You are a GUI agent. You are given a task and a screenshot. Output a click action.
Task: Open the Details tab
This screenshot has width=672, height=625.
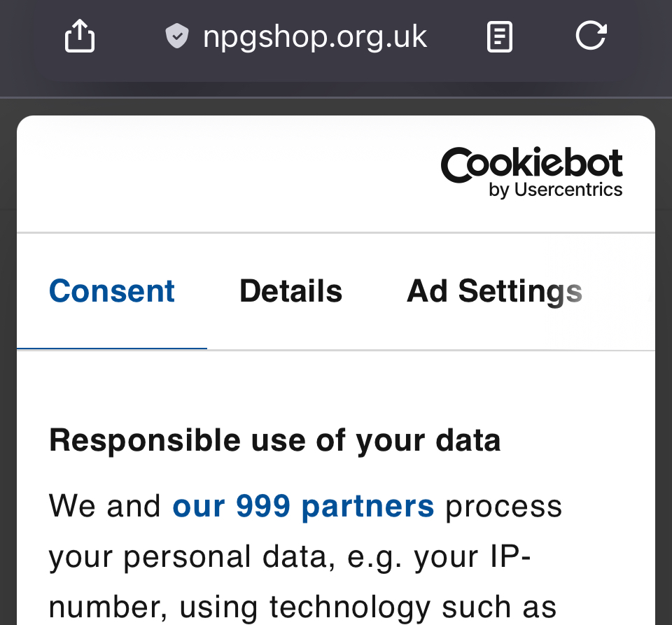(x=290, y=291)
